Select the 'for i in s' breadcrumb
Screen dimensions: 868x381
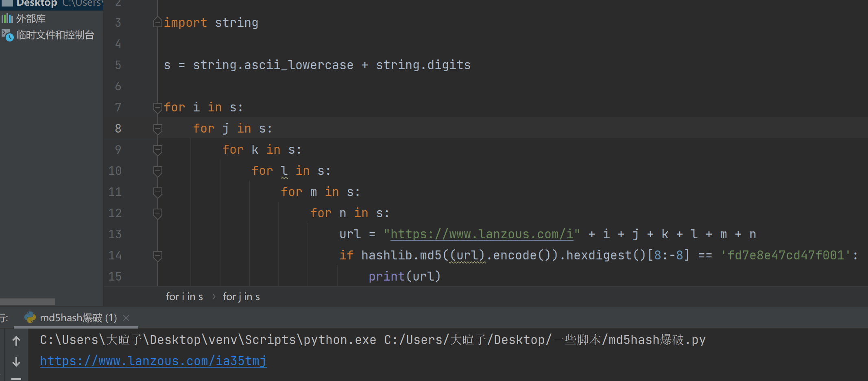point(184,297)
